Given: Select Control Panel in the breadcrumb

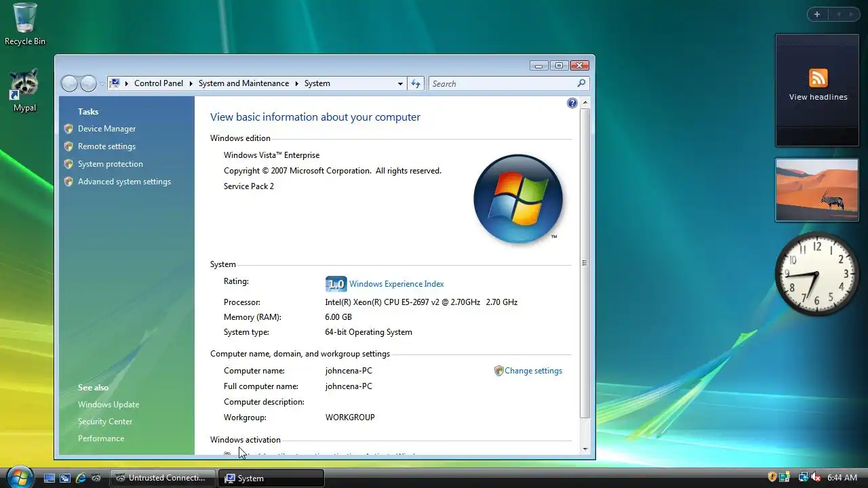Looking at the screenshot, I should (159, 83).
